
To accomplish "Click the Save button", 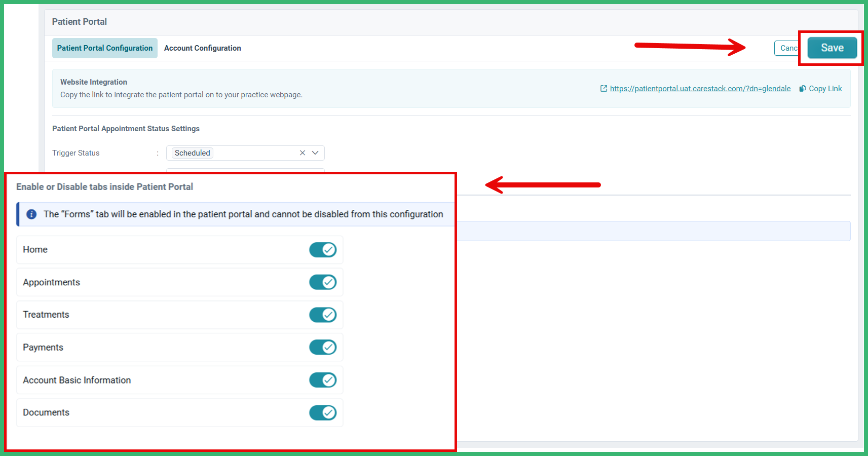I will coord(832,48).
